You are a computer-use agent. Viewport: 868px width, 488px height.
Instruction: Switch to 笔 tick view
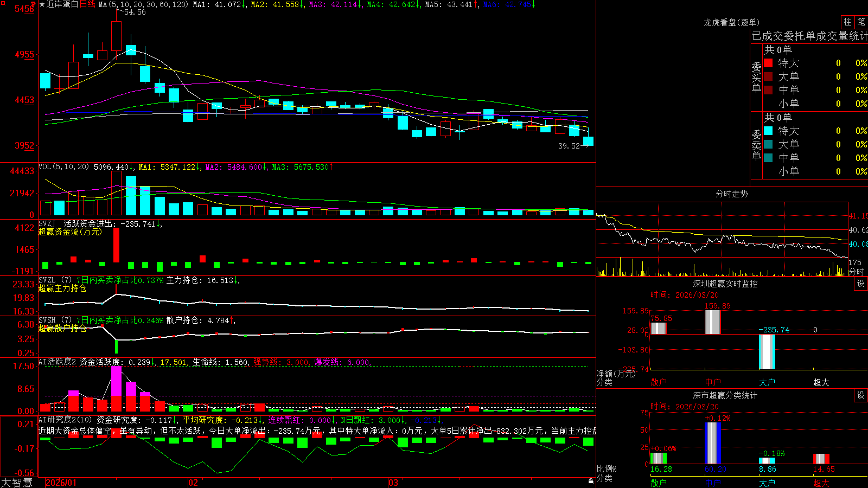[x=861, y=22]
